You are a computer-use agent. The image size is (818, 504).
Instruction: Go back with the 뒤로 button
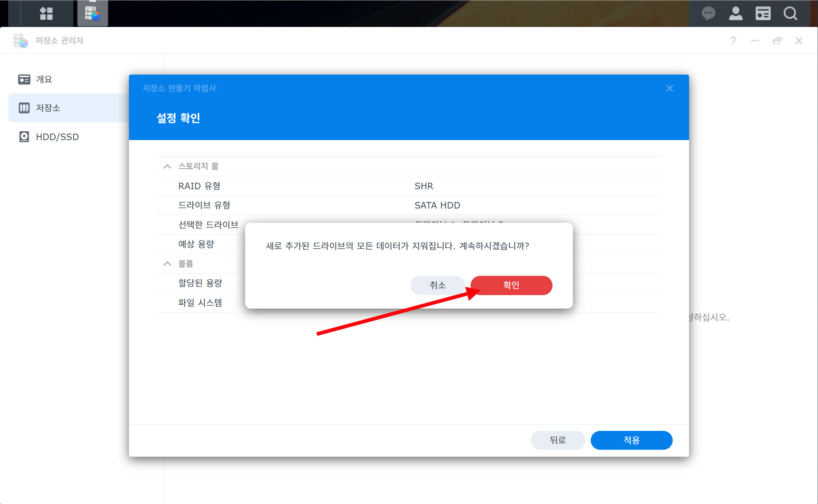pos(558,440)
